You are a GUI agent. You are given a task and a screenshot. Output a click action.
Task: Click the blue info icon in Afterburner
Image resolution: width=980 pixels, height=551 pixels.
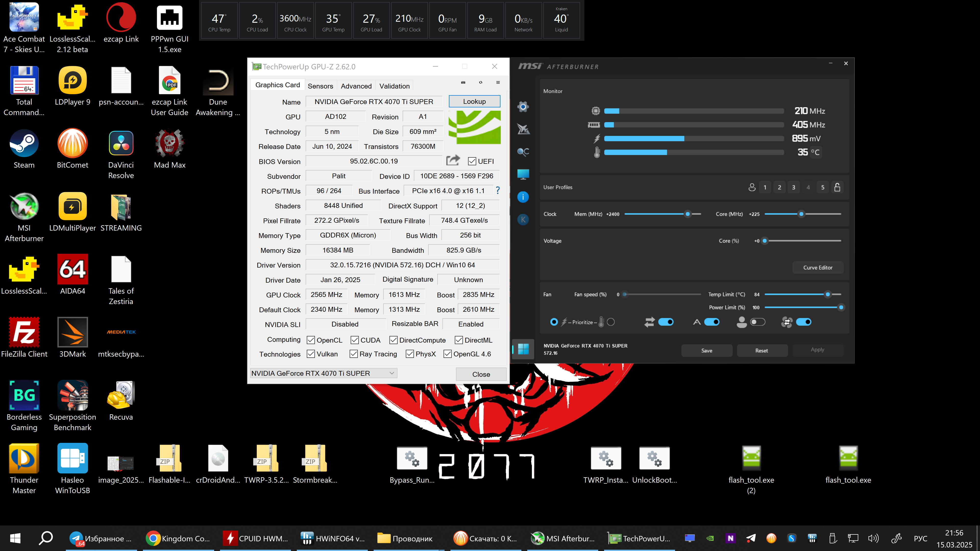(x=523, y=197)
